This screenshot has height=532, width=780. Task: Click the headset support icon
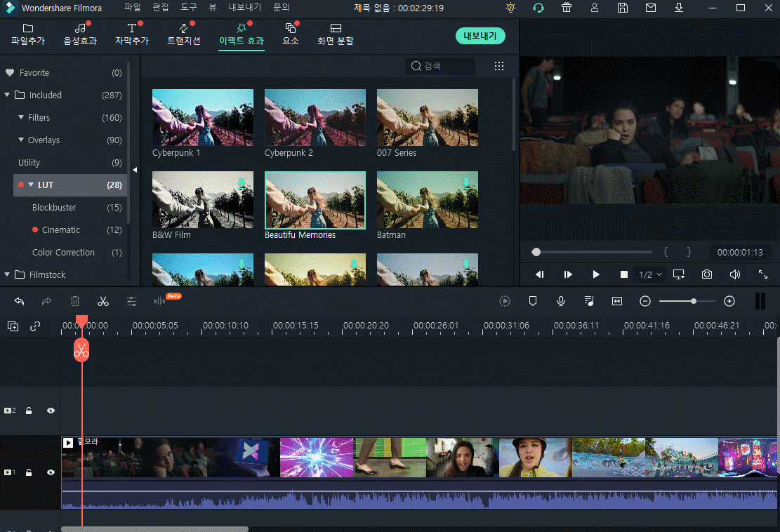point(538,8)
